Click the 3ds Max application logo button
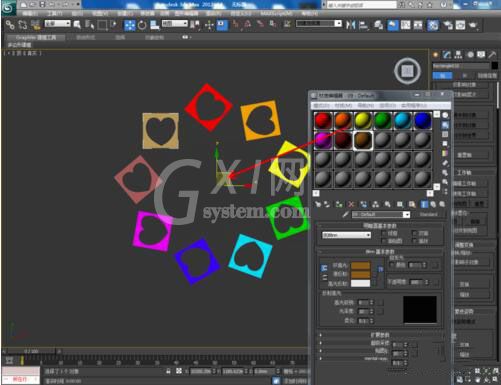The image size is (501, 385). tap(9, 7)
